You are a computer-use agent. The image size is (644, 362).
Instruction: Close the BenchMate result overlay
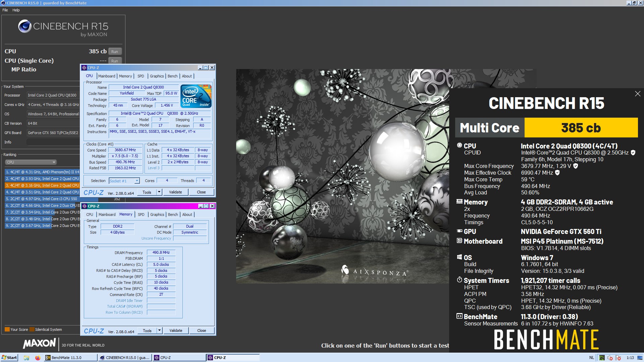coord(638,94)
